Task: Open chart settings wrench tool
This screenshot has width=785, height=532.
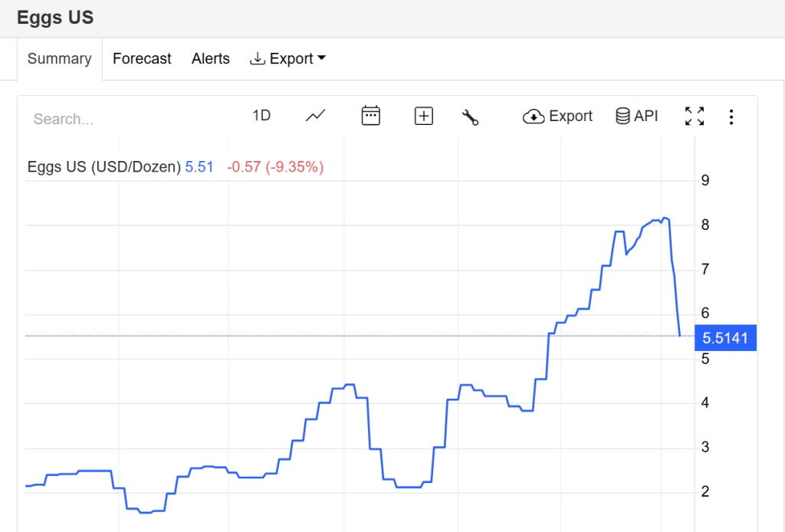Action: (470, 117)
